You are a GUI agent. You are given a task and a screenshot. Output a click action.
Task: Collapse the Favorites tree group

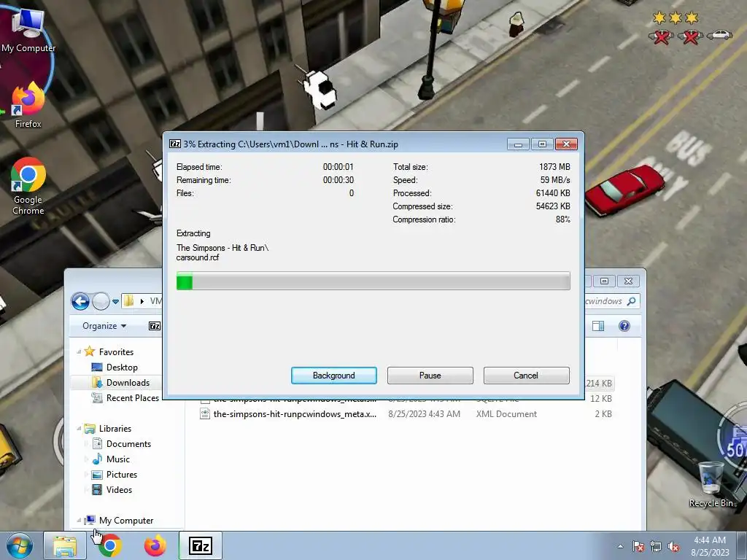[79, 352]
